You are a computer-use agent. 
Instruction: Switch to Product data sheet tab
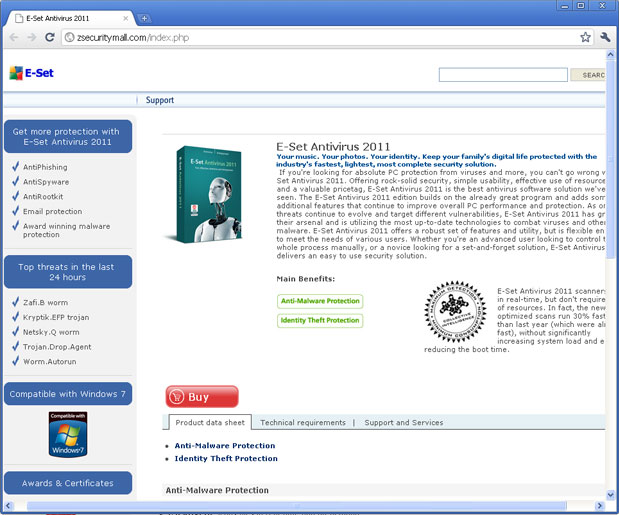pyautogui.click(x=210, y=422)
